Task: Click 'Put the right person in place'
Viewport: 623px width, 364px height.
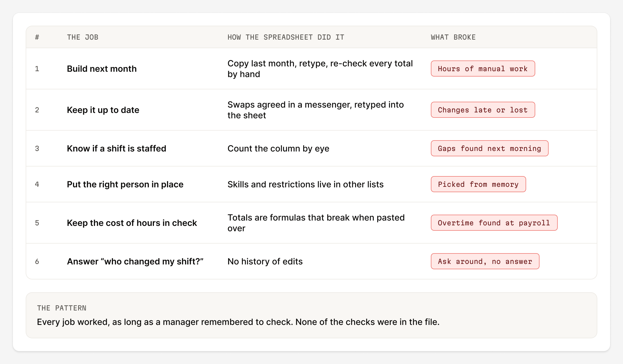Action: point(125,184)
